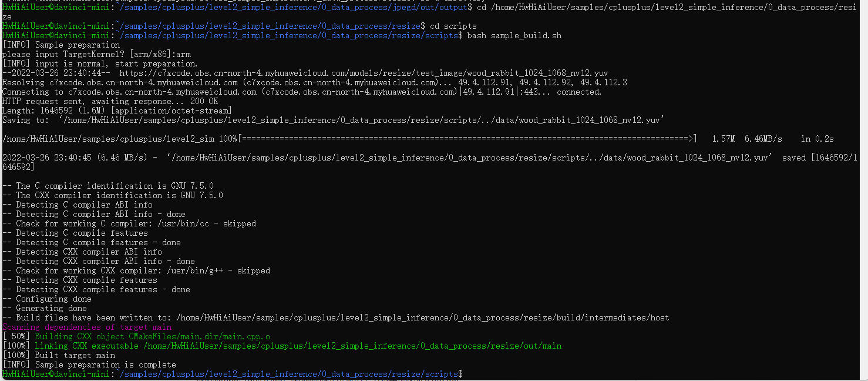Viewport: 868px width, 381px height.
Task: Click the 'Saving to:' file path line
Action: (333, 121)
